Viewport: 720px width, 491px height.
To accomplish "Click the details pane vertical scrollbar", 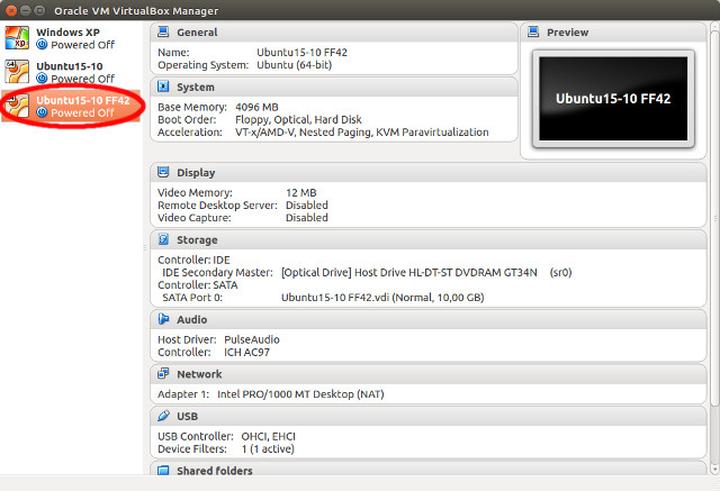I will [x=714, y=216].
